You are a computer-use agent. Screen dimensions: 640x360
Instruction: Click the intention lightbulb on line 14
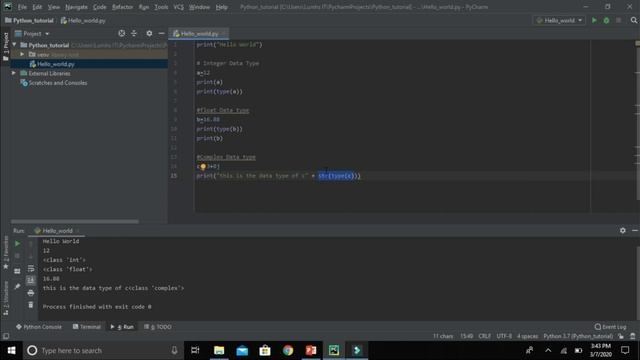203,167
